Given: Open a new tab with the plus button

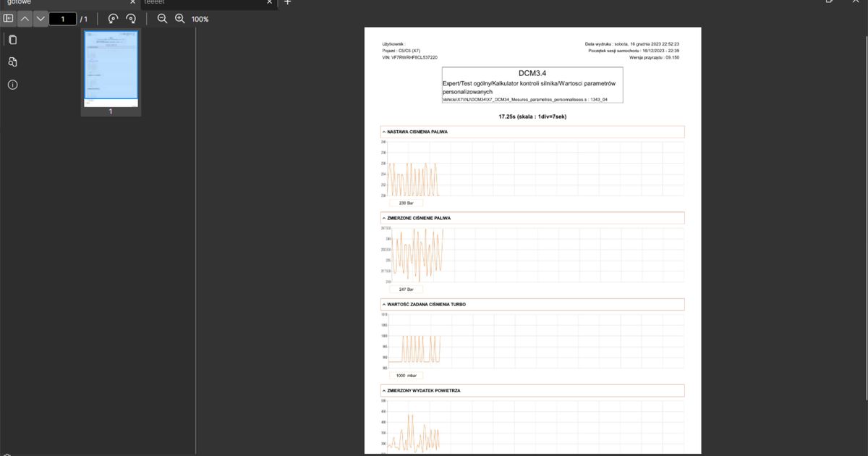Looking at the screenshot, I should click(287, 2).
